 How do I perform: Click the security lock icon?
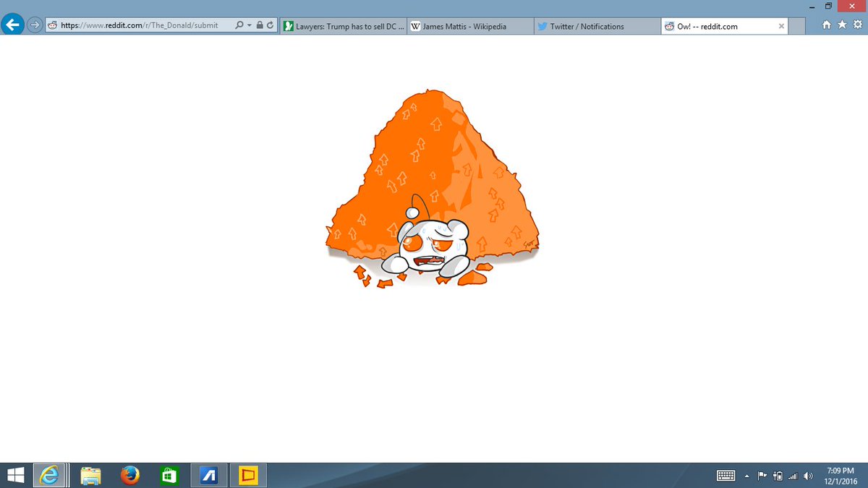tap(259, 25)
